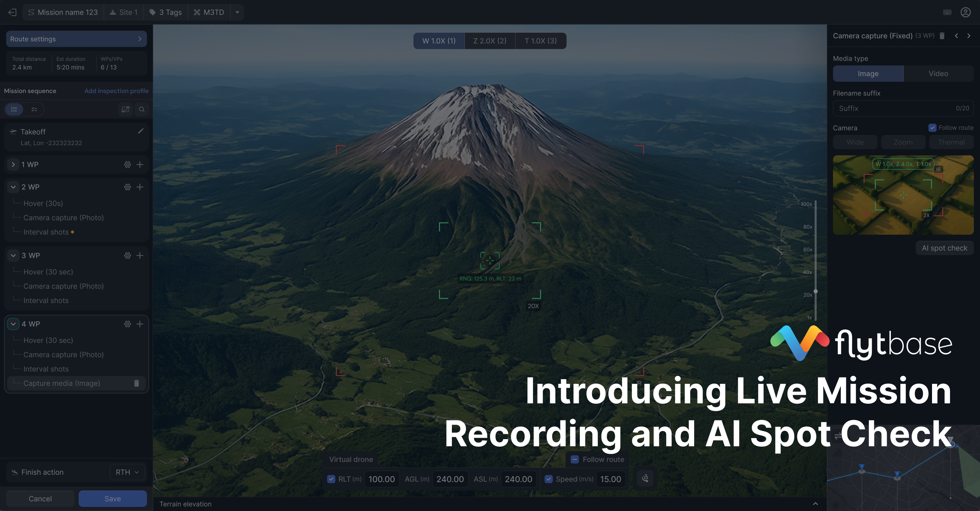Select Video media type tab
The image size is (980, 511).
(x=938, y=74)
